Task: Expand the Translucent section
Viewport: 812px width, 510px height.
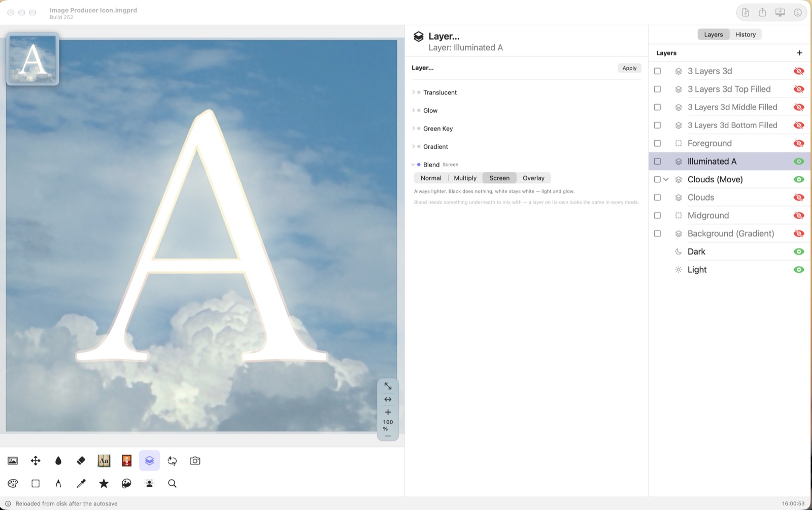Action: tap(413, 92)
